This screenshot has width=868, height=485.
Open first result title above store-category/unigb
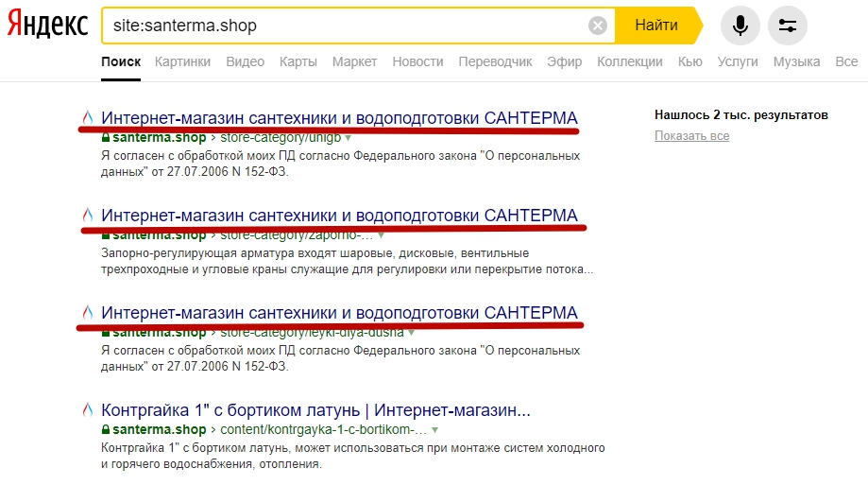click(x=339, y=117)
